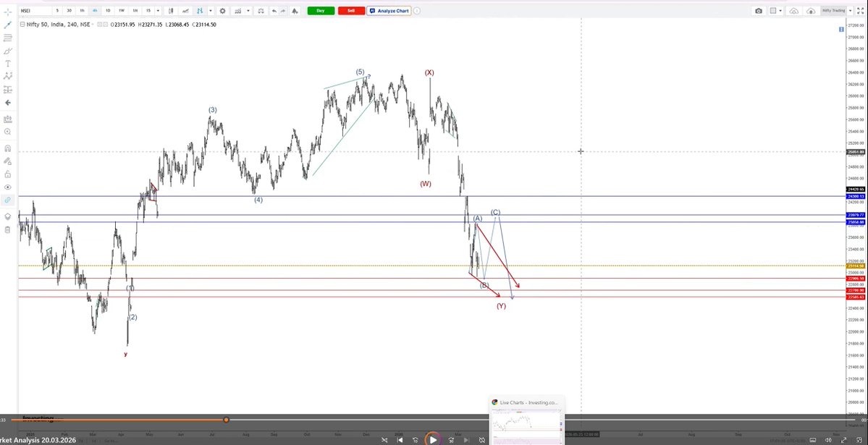Click the video progress slider handle

tap(226, 420)
